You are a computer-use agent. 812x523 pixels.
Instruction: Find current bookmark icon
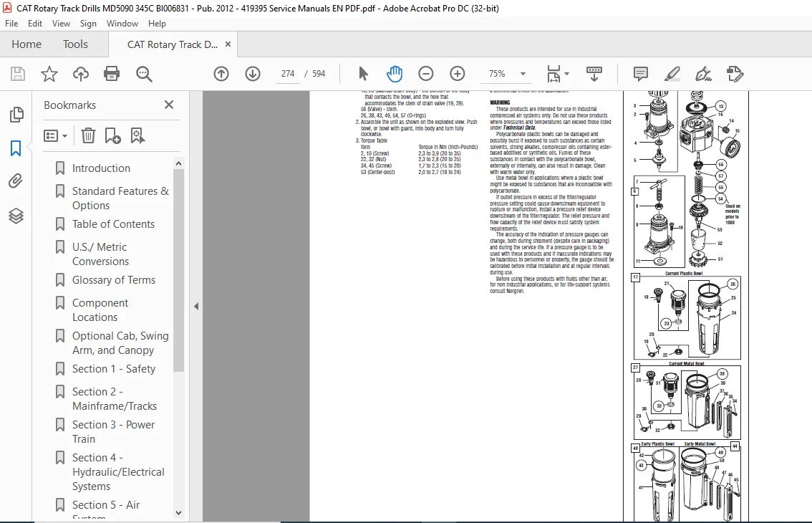(x=137, y=136)
